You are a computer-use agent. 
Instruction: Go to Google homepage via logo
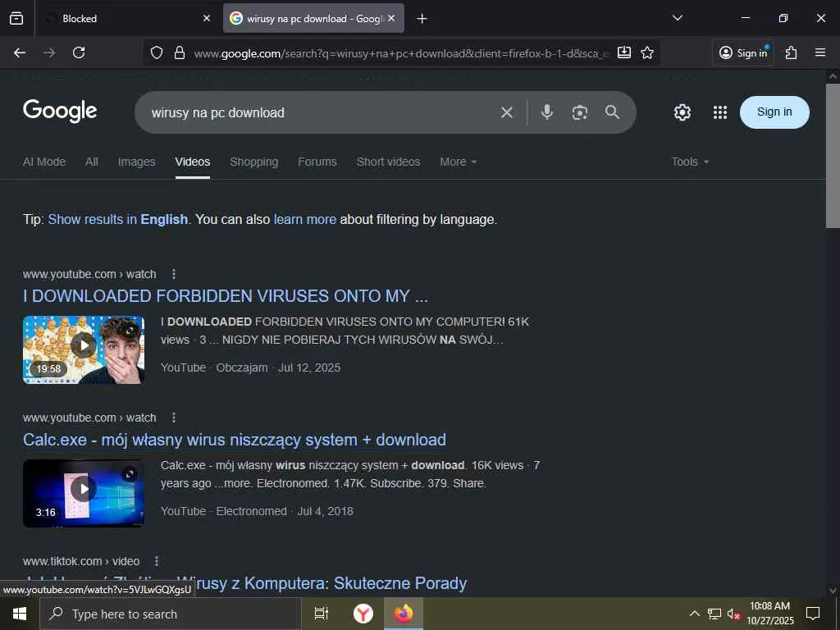(x=60, y=111)
